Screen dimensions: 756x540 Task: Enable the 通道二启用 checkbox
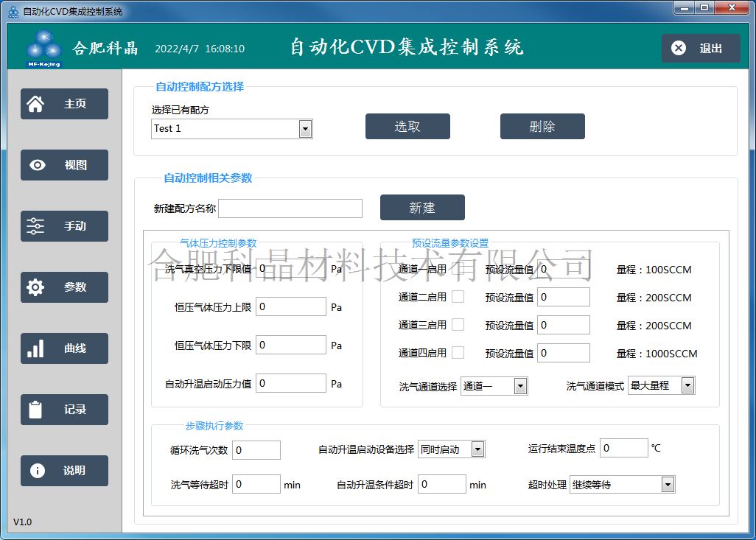pyautogui.click(x=458, y=297)
